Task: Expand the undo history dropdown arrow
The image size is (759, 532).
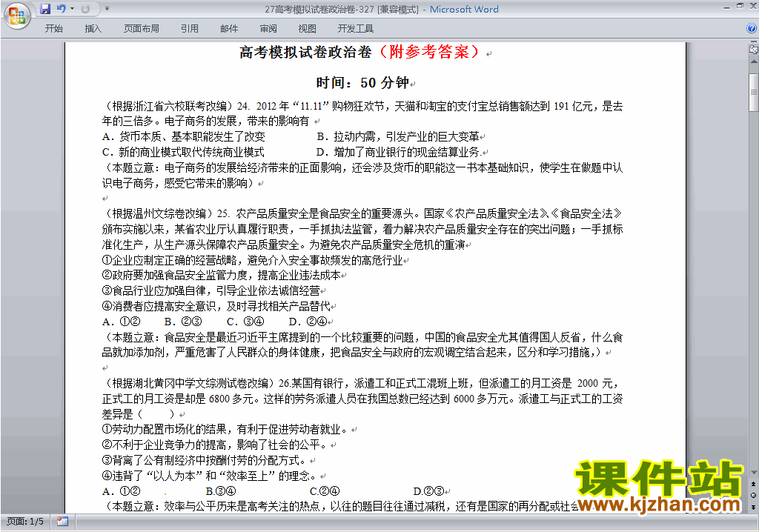Action: (x=71, y=9)
